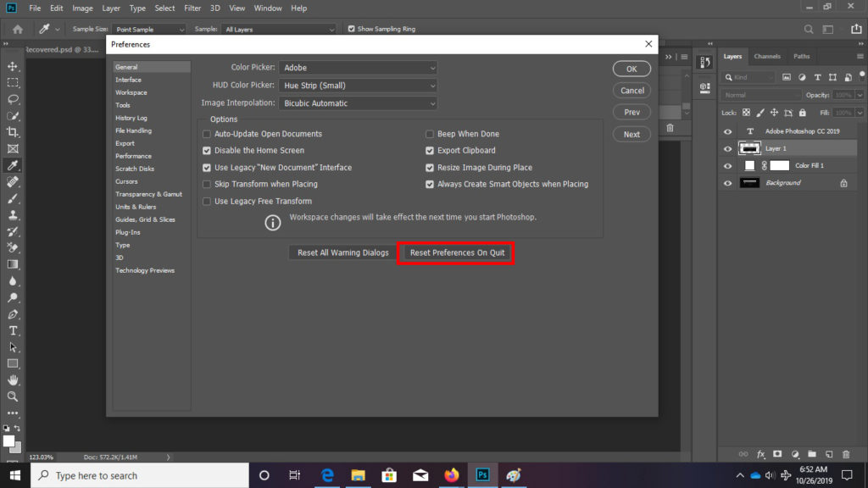Select Scratch Disks preferences category
The width and height of the screenshot is (868, 488).
pyautogui.click(x=135, y=169)
